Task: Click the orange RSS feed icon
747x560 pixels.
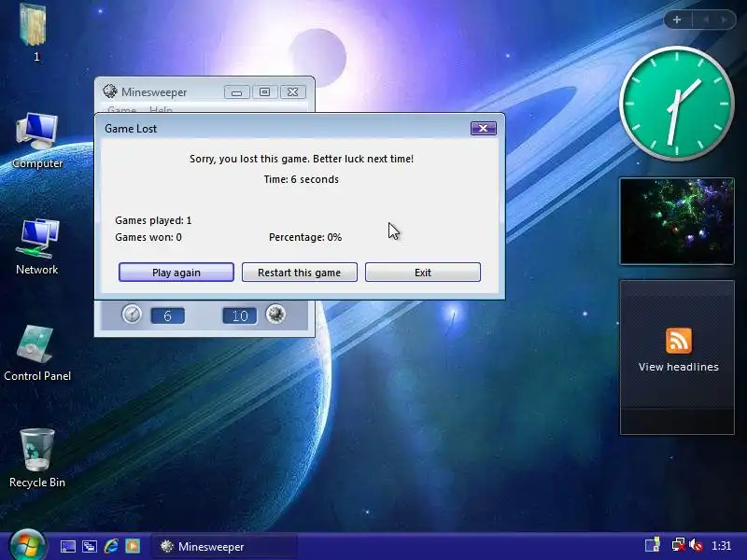Action: point(679,341)
